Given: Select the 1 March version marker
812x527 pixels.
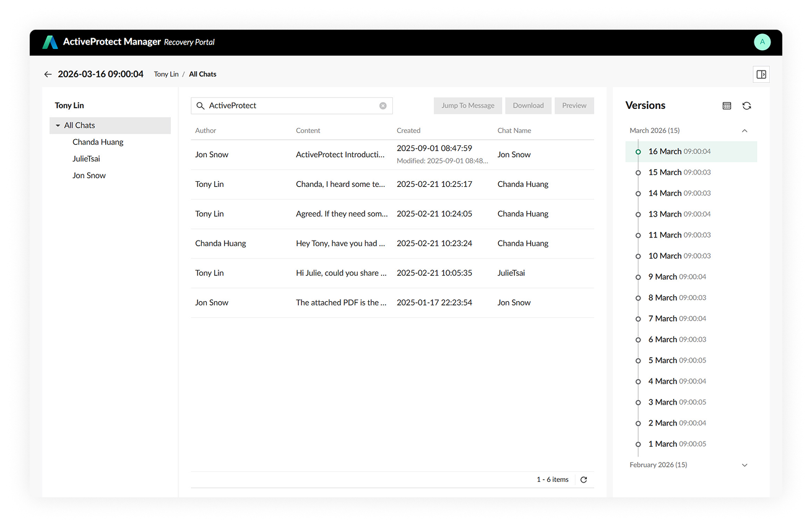Looking at the screenshot, I should pos(638,443).
